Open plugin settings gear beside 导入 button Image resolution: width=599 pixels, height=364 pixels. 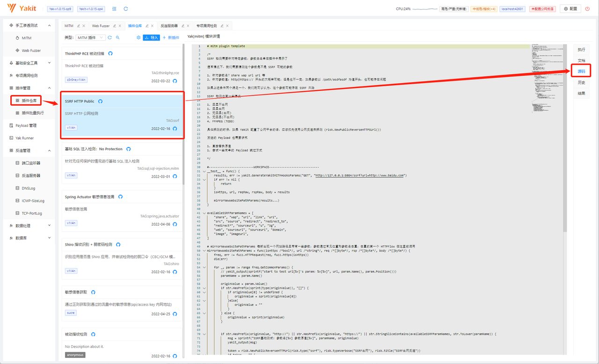pyautogui.click(x=139, y=37)
